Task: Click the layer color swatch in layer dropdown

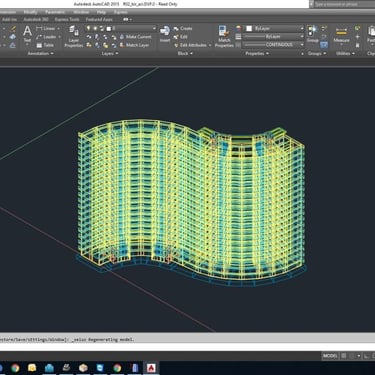Action: coord(108,29)
